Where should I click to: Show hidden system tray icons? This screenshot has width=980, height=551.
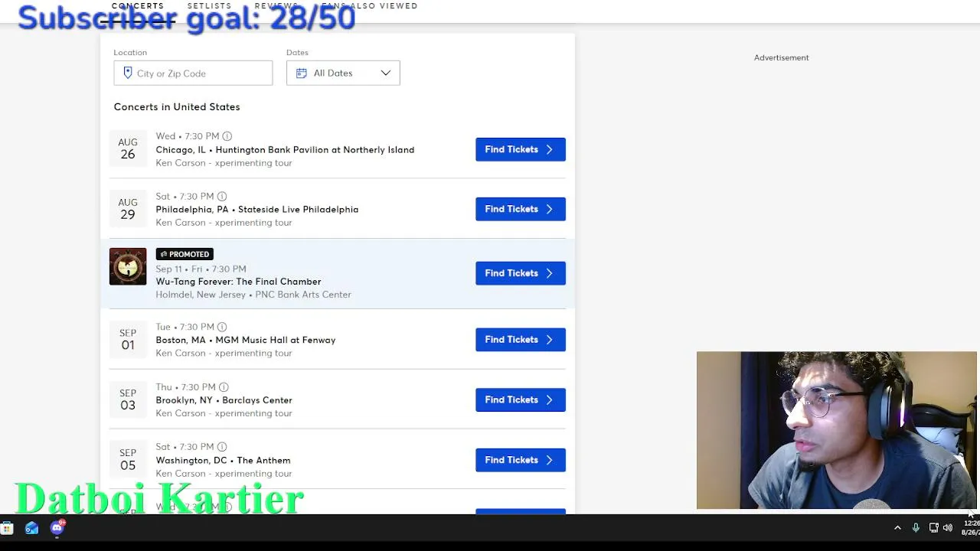pyautogui.click(x=897, y=528)
